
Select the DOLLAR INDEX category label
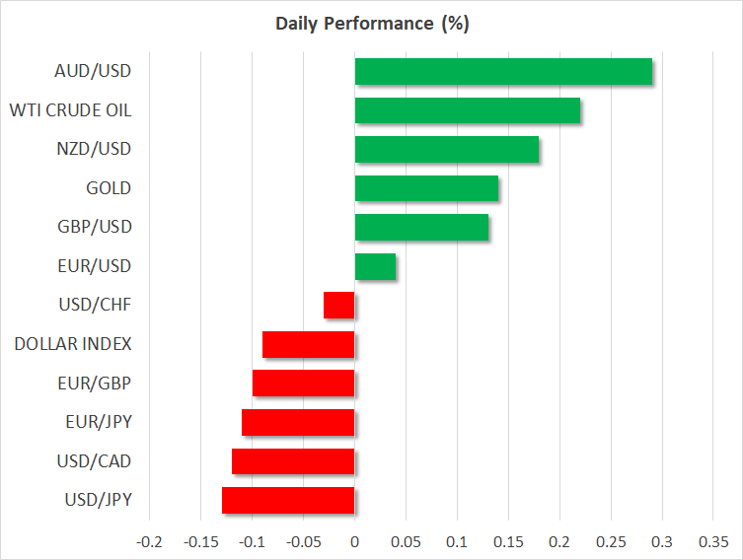coord(73,344)
